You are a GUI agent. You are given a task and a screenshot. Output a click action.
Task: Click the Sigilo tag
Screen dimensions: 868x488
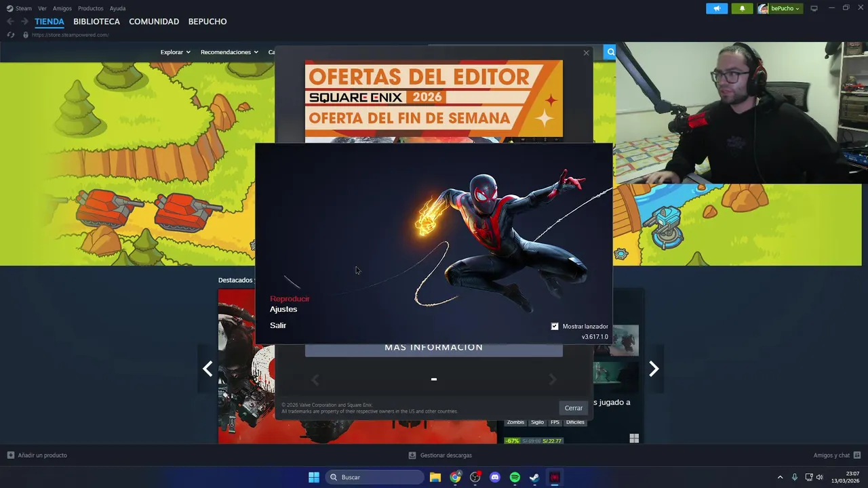(x=537, y=422)
